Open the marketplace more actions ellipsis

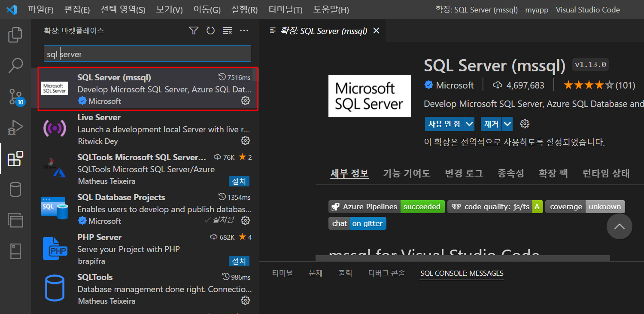click(x=244, y=30)
